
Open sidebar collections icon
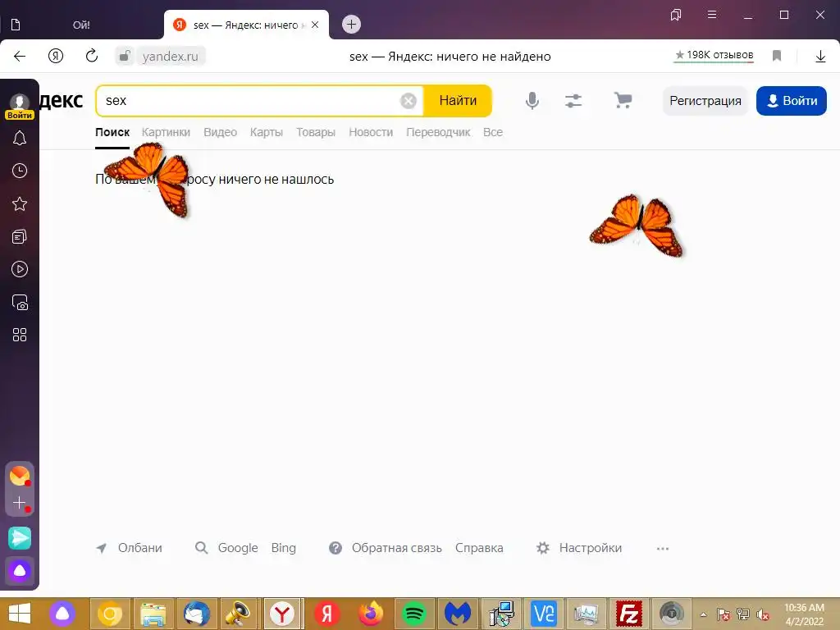[x=20, y=236]
